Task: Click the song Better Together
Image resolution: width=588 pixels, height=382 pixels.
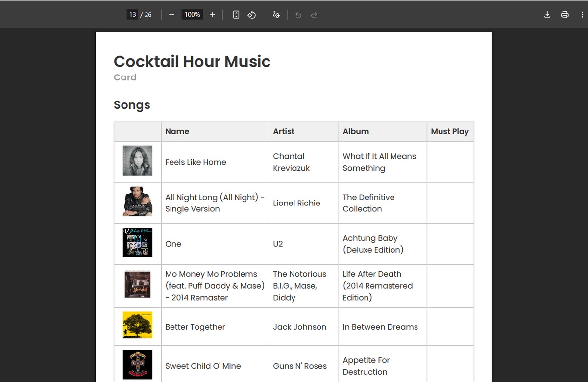Action: coord(195,327)
